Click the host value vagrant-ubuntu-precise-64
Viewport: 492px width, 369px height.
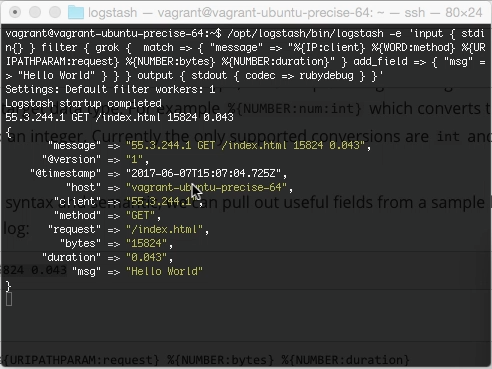206,187
